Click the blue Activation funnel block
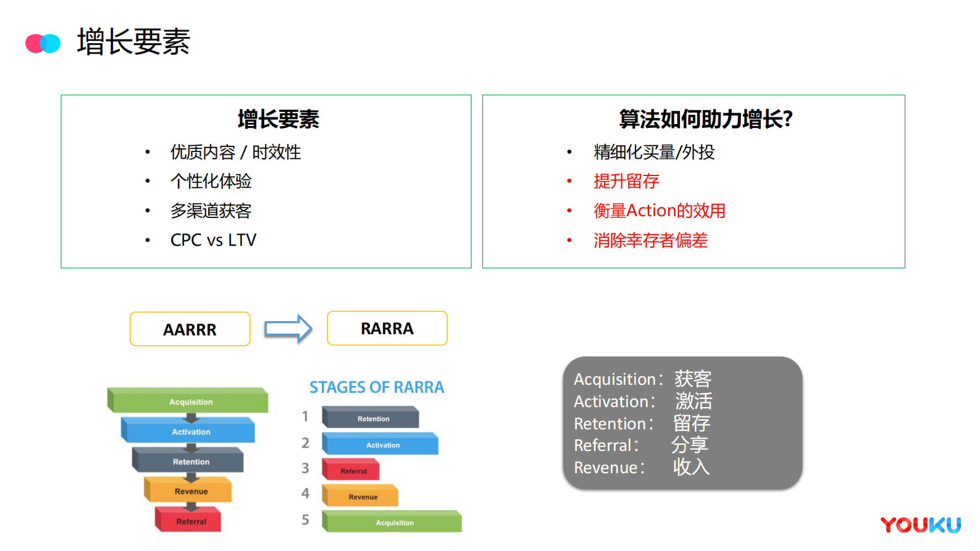The height and width of the screenshot is (551, 980). click(x=188, y=430)
